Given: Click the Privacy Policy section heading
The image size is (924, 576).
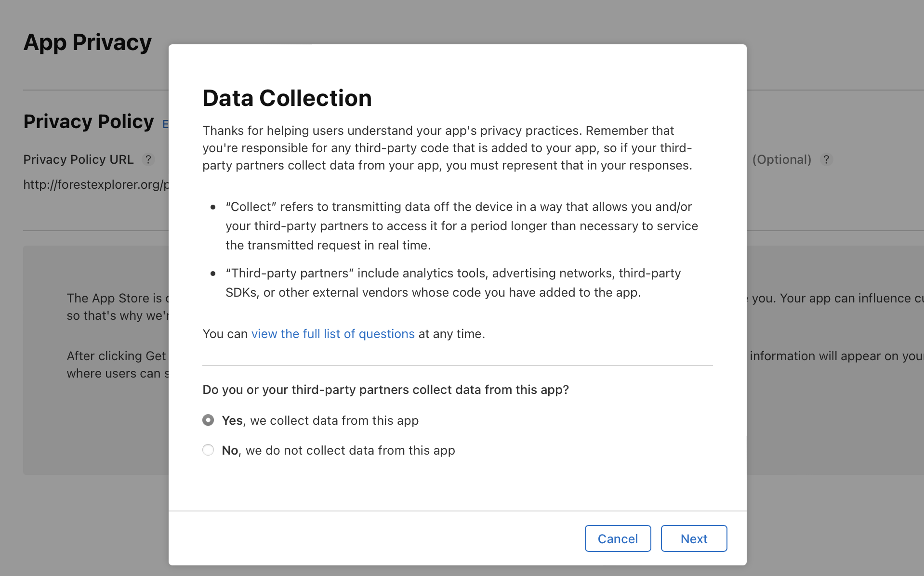Looking at the screenshot, I should 89,121.
